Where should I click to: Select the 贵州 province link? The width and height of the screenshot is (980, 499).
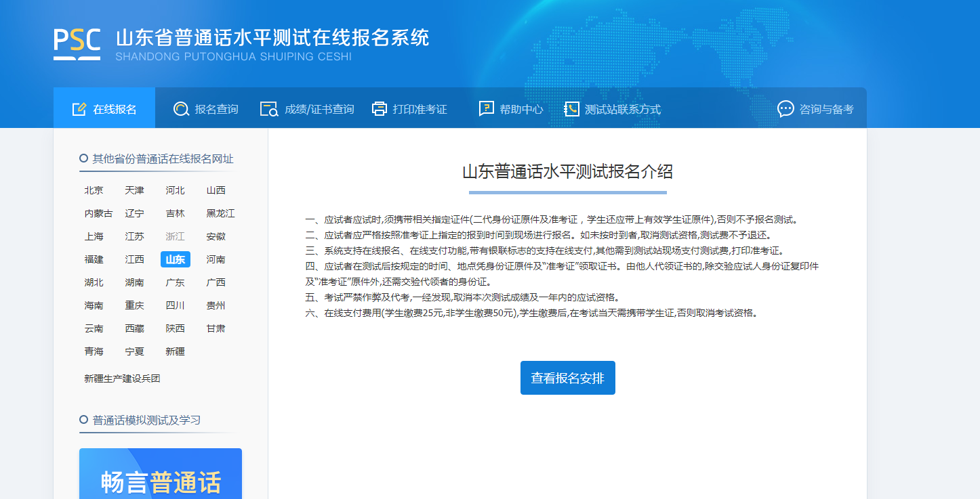point(216,305)
